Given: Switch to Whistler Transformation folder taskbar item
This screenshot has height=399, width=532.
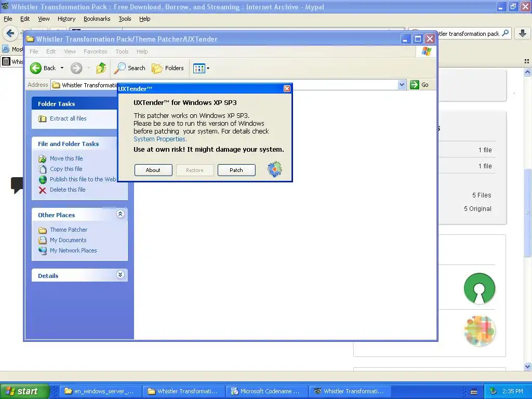Looking at the screenshot, I should tap(183, 391).
